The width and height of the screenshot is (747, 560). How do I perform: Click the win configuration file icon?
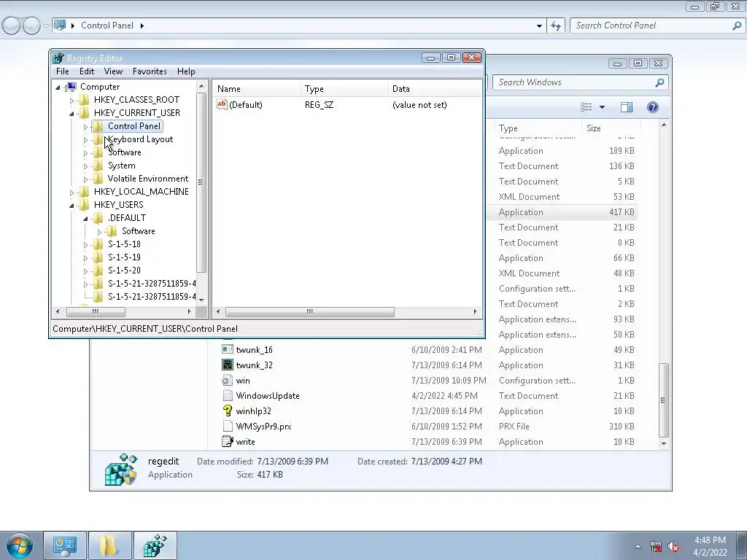228,380
